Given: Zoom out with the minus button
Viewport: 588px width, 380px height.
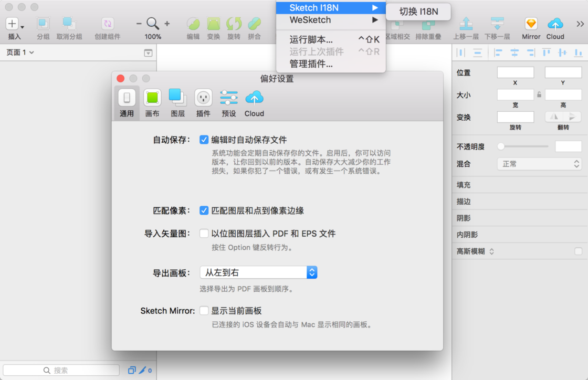Looking at the screenshot, I should click(139, 24).
